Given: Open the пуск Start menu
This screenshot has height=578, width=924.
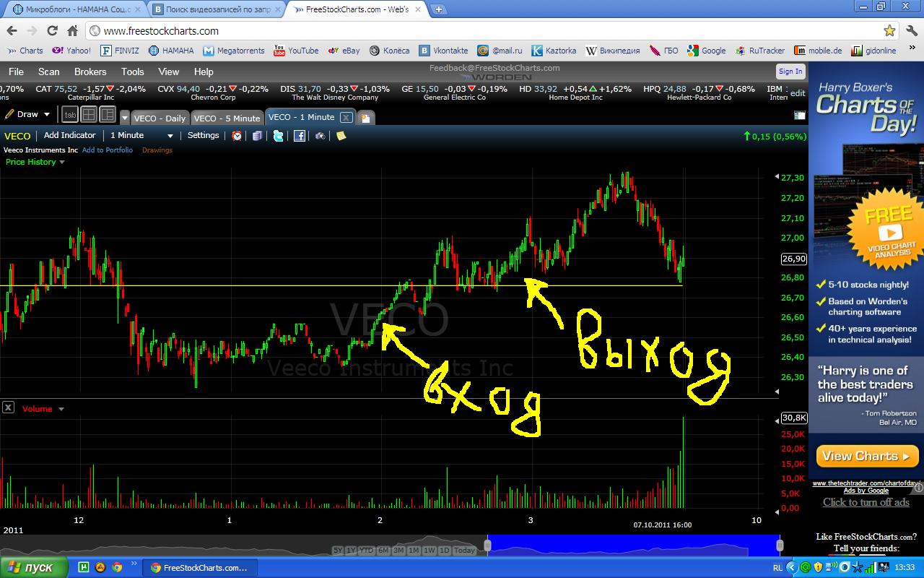Looking at the screenshot, I should tap(34, 567).
